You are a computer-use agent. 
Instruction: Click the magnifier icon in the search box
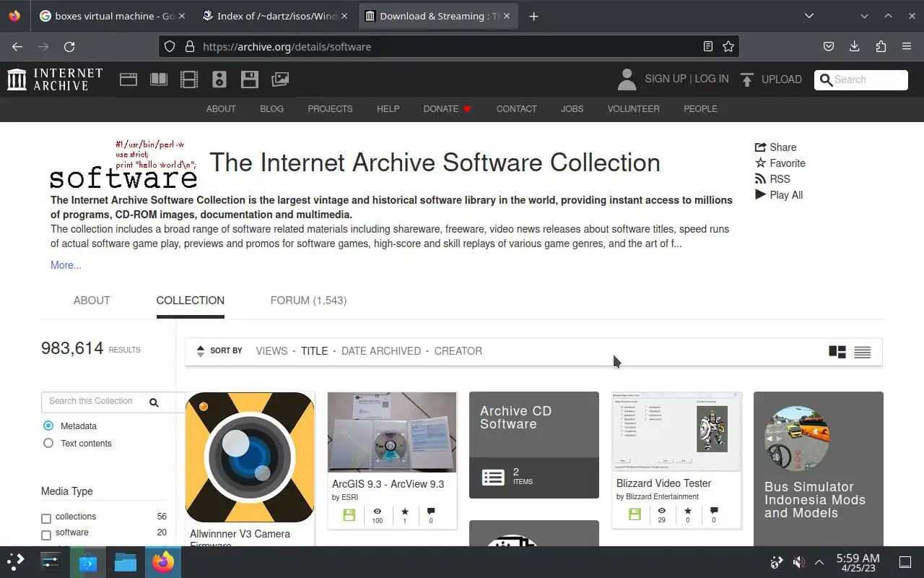click(826, 79)
